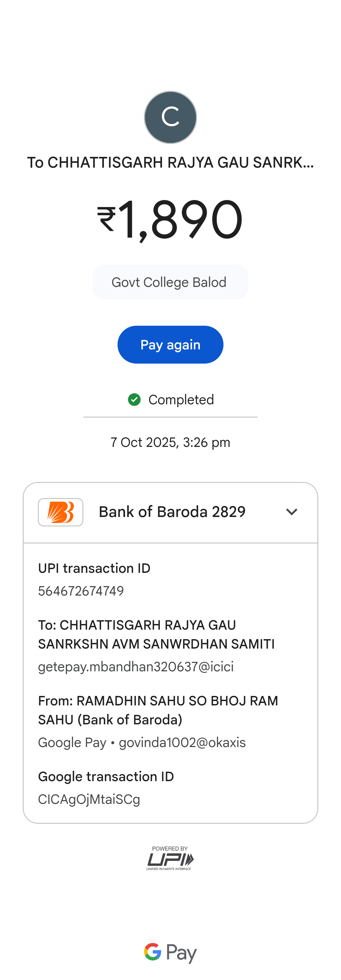The width and height of the screenshot is (341, 980).
Task: Select the 7 Oct 2025 timestamp
Action: 170,442
